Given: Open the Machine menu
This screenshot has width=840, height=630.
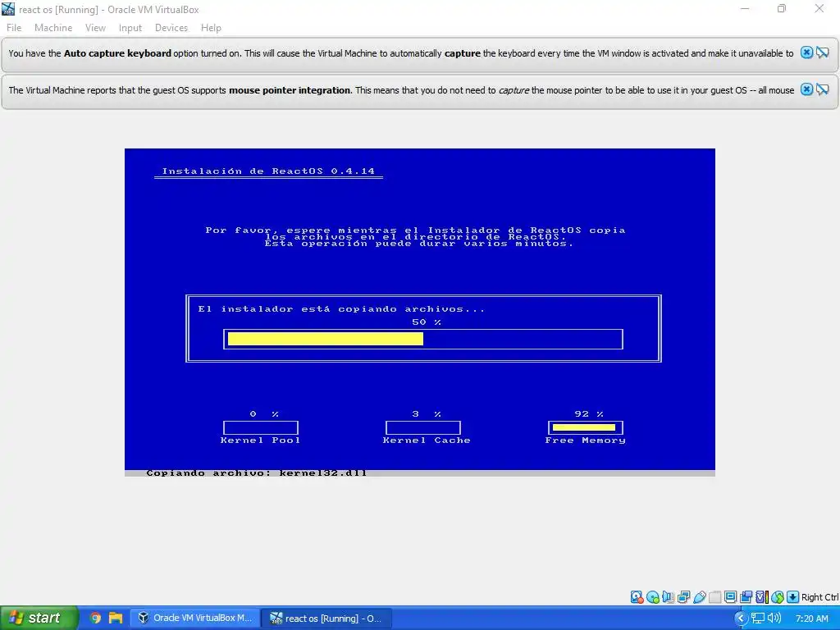Looking at the screenshot, I should [53, 28].
